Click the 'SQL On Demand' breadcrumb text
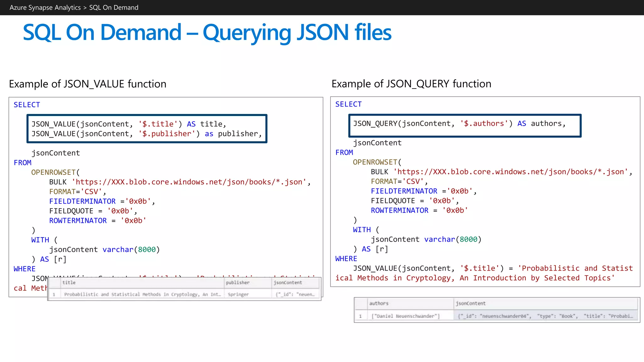This screenshot has width=644, height=362. 114,8
